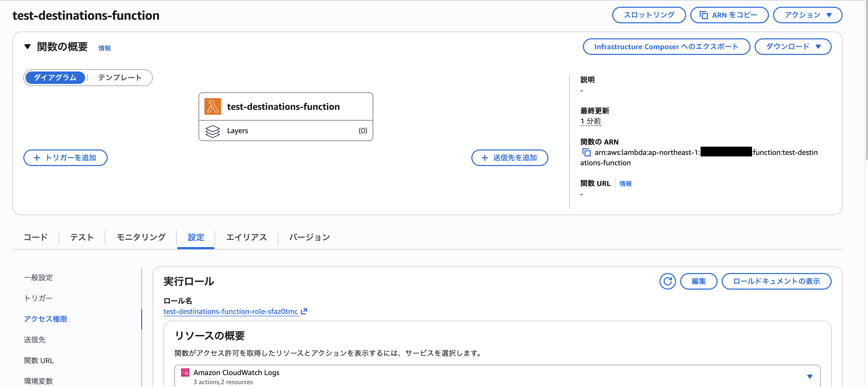Open the test-destinations-function-role-sfaz0tmc link
The height and width of the screenshot is (387, 868).
coord(230,312)
